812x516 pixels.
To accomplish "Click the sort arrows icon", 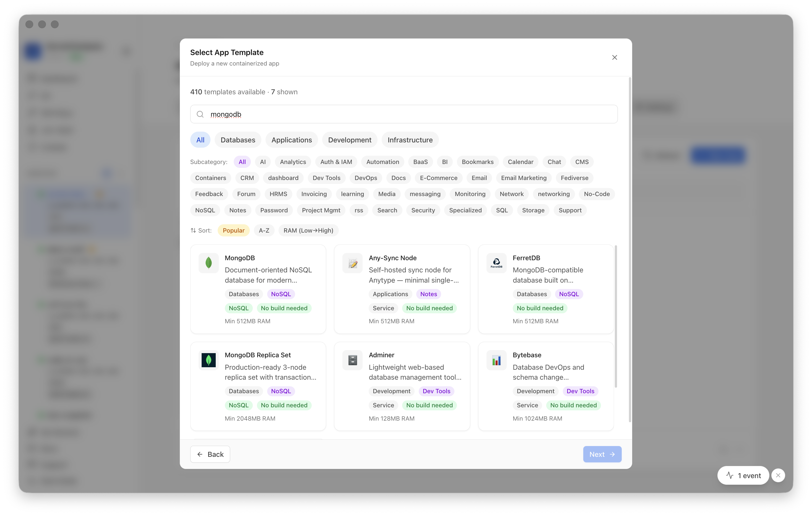I will coord(193,230).
